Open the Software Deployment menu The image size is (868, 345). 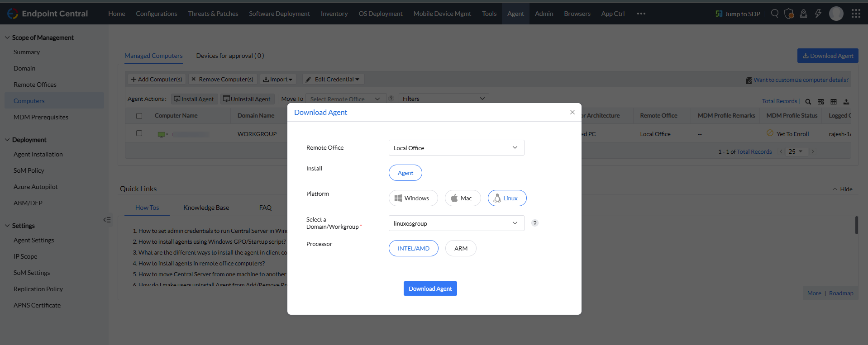pyautogui.click(x=279, y=14)
